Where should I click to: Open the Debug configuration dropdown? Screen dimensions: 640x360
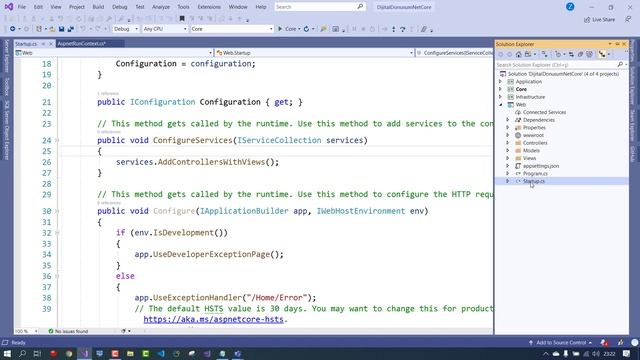pyautogui.click(x=126, y=29)
